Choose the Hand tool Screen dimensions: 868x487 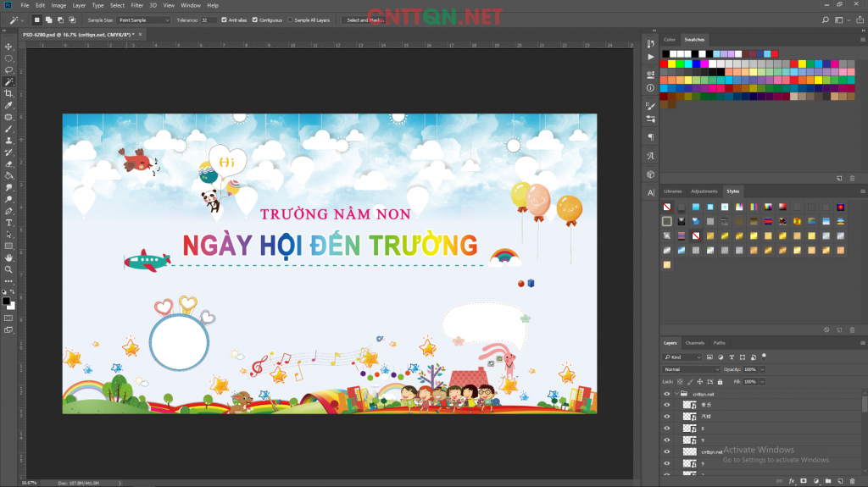click(x=8, y=257)
